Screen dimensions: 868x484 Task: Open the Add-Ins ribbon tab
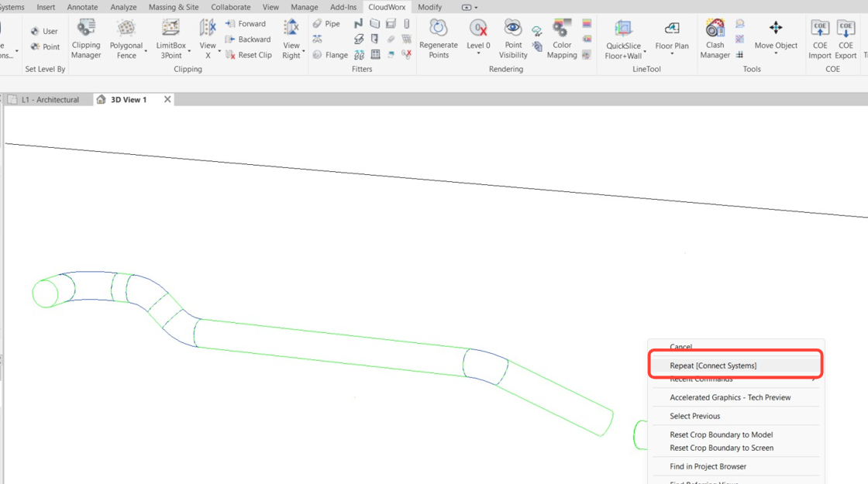pyautogui.click(x=343, y=7)
